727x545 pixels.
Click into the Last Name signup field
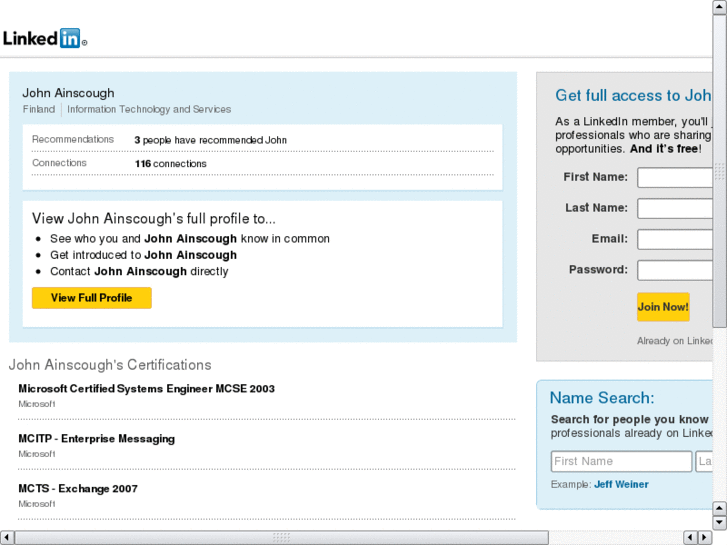point(675,209)
